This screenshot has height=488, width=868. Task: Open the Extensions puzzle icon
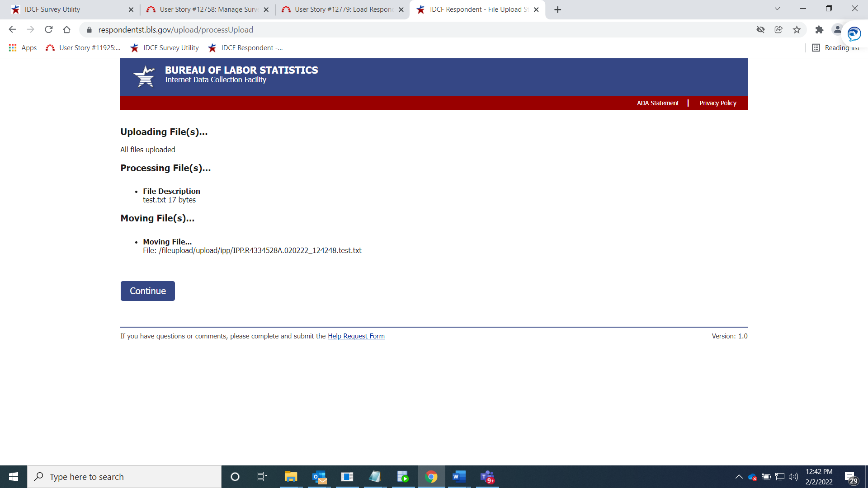[x=819, y=30]
